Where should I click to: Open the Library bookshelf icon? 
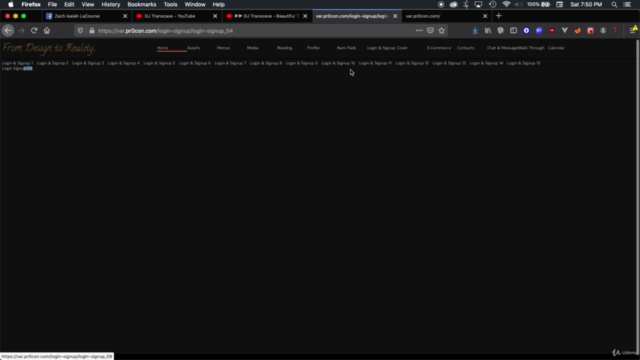tap(488, 31)
